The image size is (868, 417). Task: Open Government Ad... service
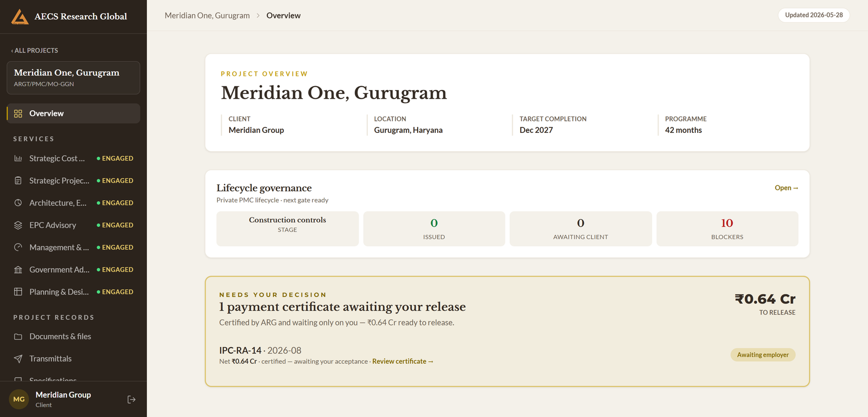73,270
